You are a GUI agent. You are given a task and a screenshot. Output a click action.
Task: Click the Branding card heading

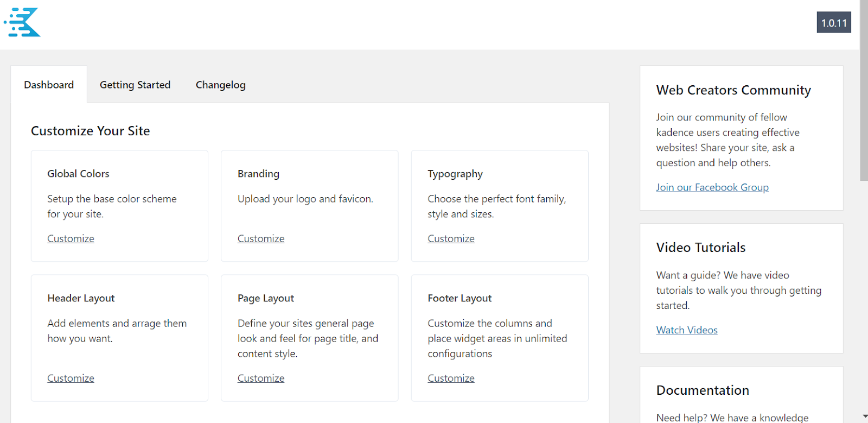point(258,174)
